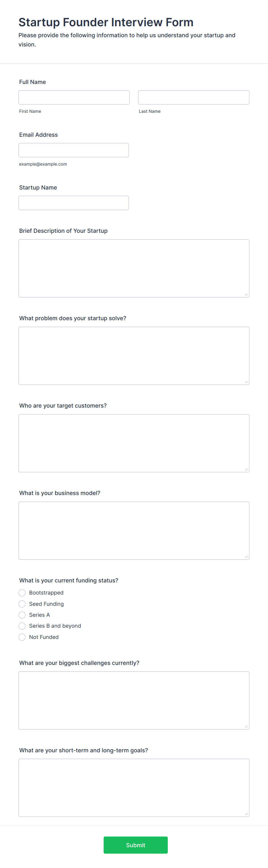Click the resize grip on the business model textarea
The image size is (268, 868).
pos(246,557)
